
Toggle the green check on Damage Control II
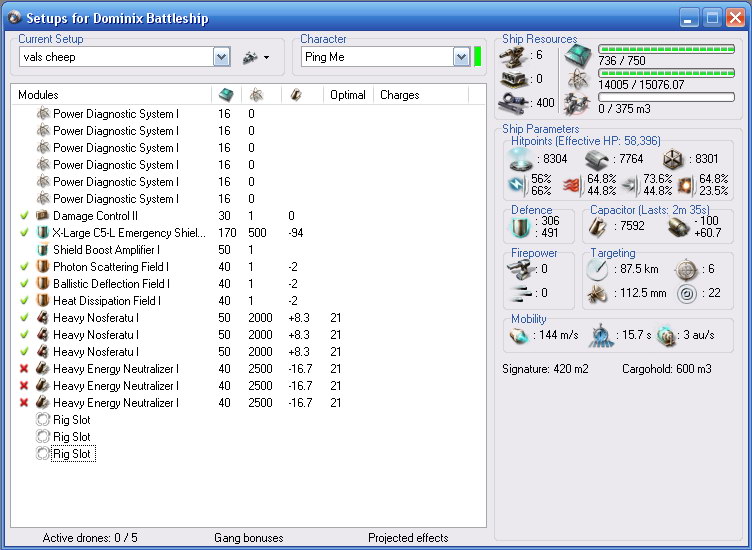[25, 216]
